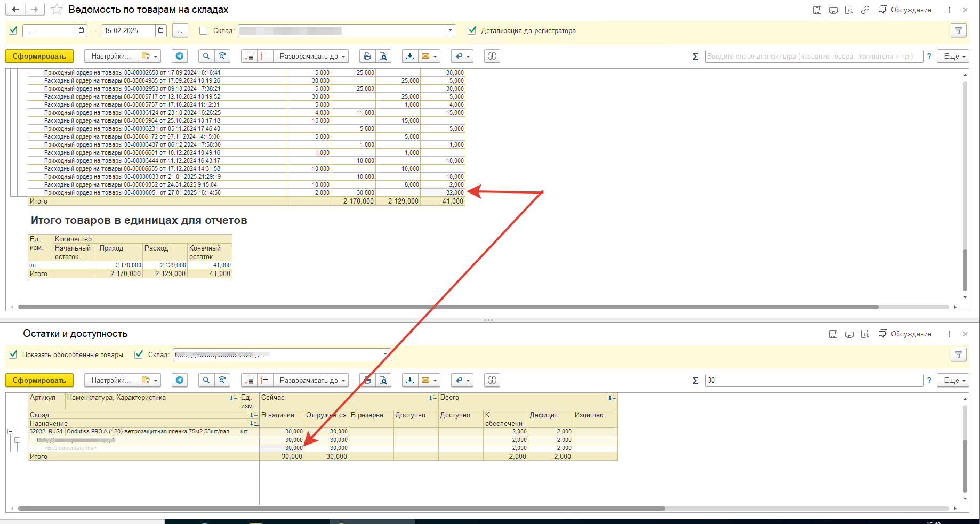Enable the Склад checkbox in top report

click(203, 30)
